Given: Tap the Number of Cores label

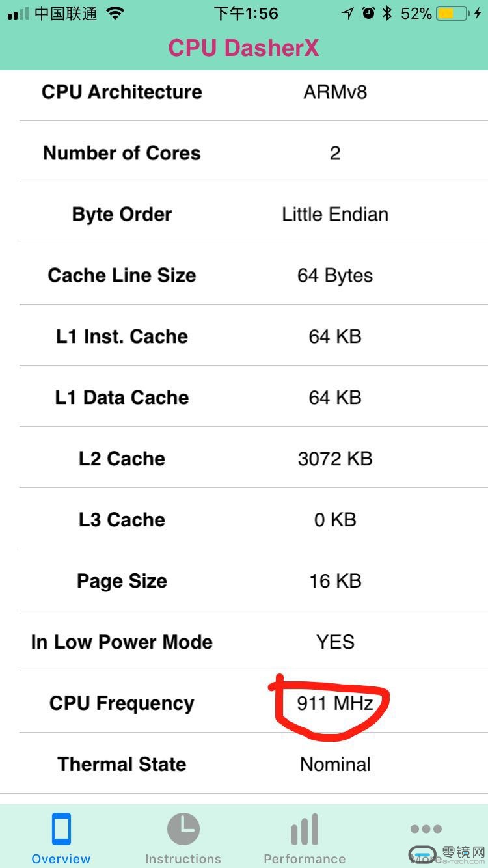Looking at the screenshot, I should pos(122,153).
